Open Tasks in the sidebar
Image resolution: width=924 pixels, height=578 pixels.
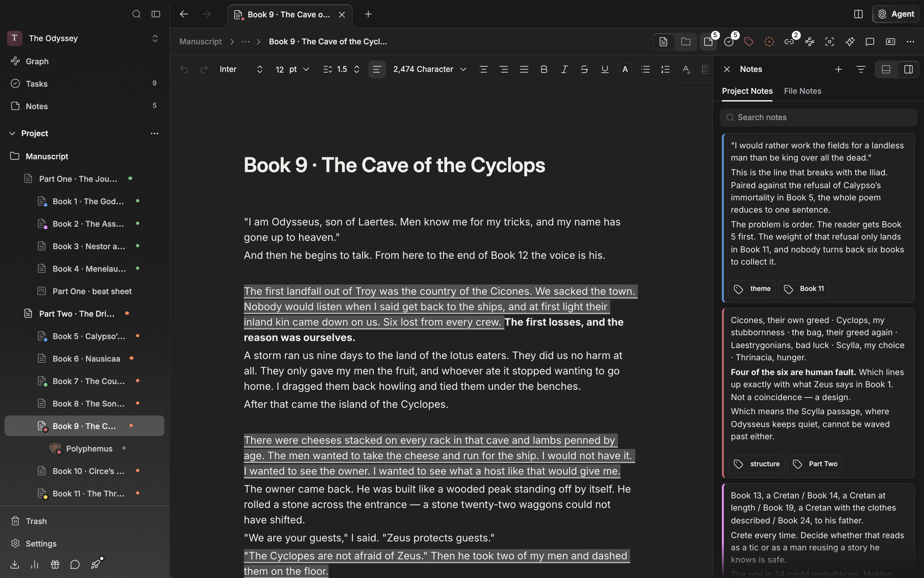[84, 84]
